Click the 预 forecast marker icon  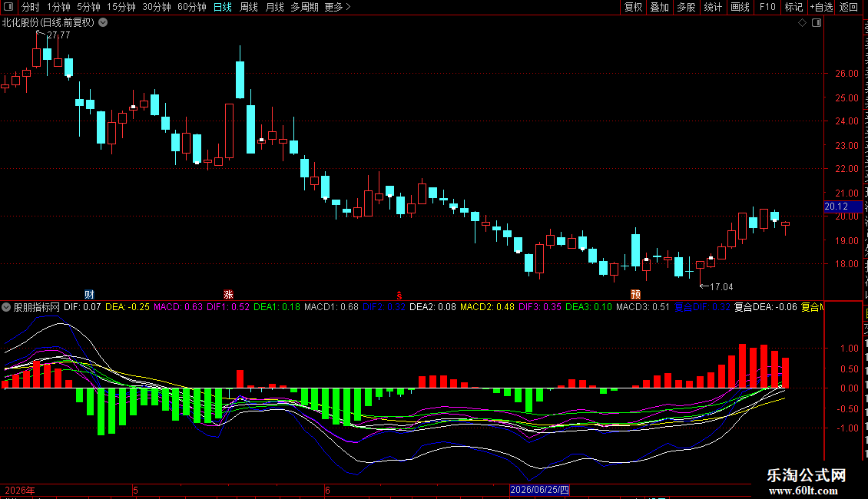pos(635,294)
